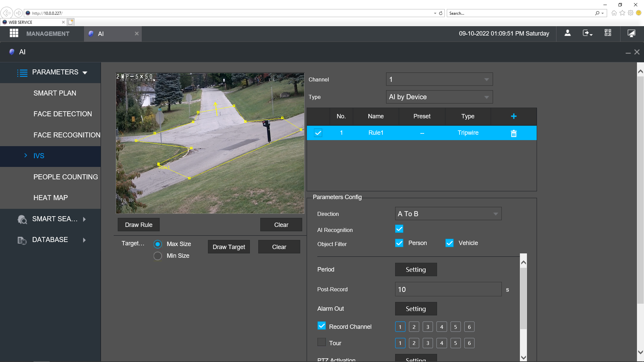This screenshot has width=644, height=362.
Task: Uncheck the Vehicle object filter
Action: tap(449, 243)
